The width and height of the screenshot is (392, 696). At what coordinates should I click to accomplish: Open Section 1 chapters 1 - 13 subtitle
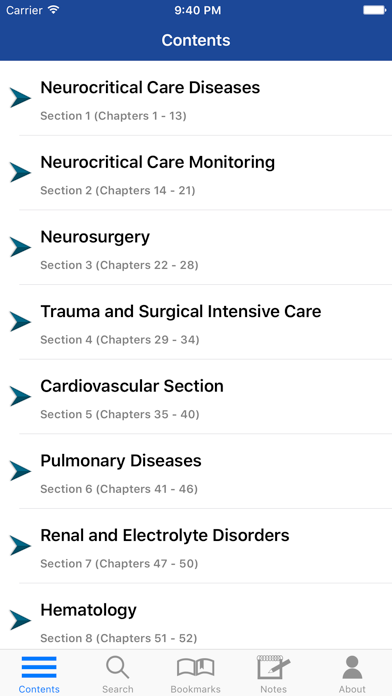(113, 116)
